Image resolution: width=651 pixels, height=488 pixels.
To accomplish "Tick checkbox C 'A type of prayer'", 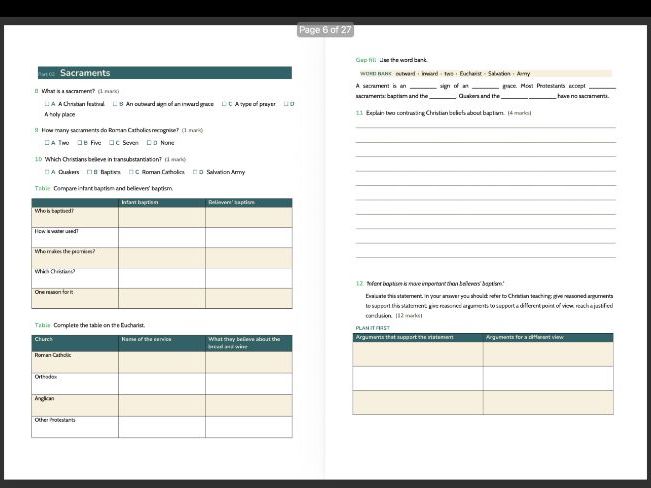I will (x=224, y=104).
